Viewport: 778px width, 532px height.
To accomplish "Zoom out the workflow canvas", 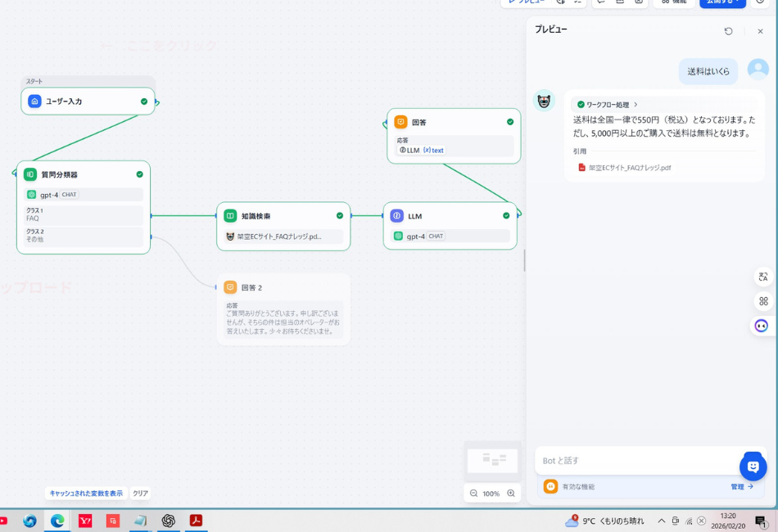I will click(x=473, y=494).
